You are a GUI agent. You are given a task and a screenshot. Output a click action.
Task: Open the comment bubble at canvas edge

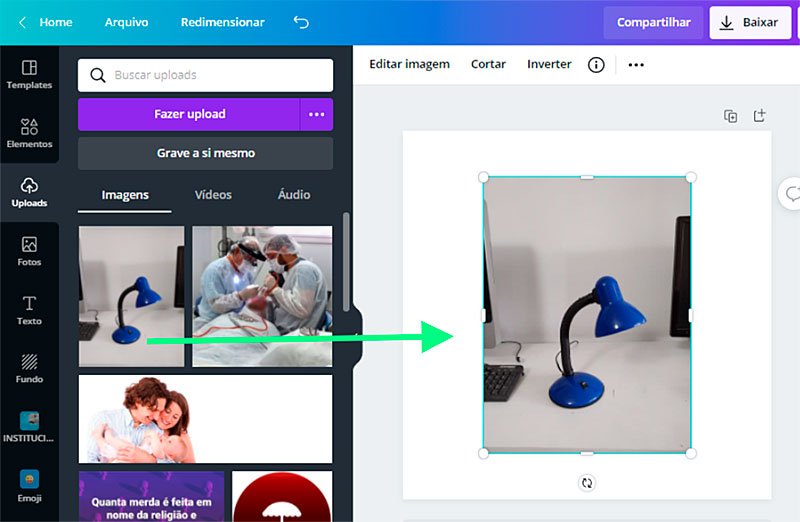tap(791, 194)
